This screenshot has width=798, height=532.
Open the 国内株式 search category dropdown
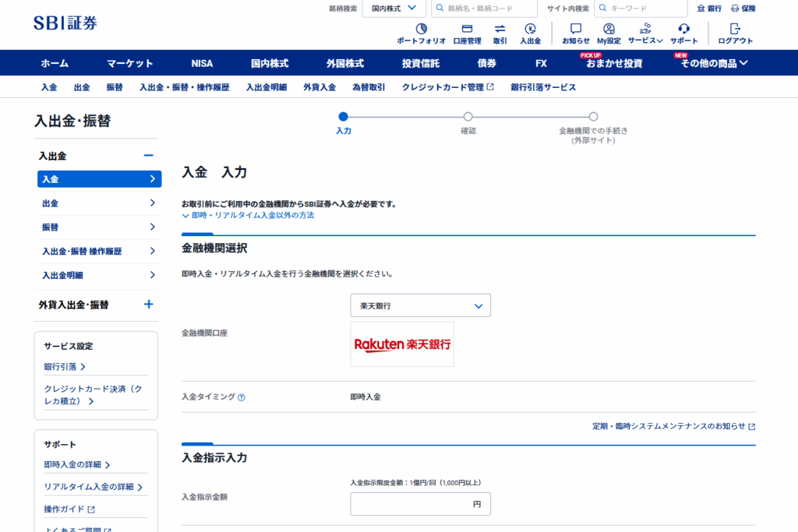394,8
